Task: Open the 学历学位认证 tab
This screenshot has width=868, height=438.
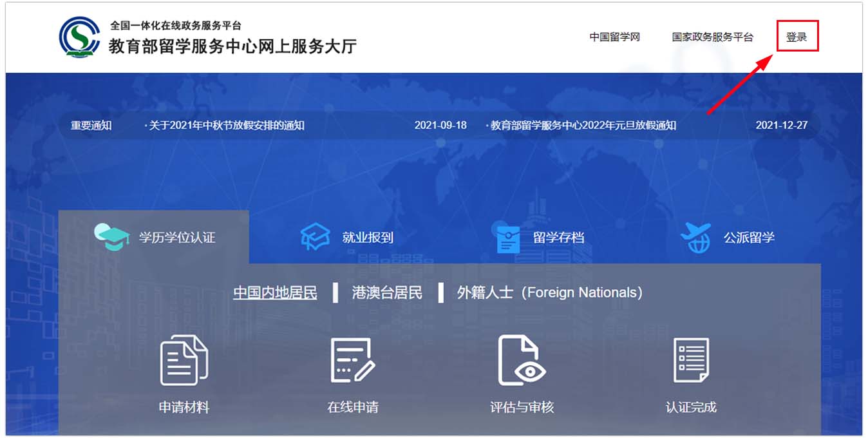Action: coord(153,237)
